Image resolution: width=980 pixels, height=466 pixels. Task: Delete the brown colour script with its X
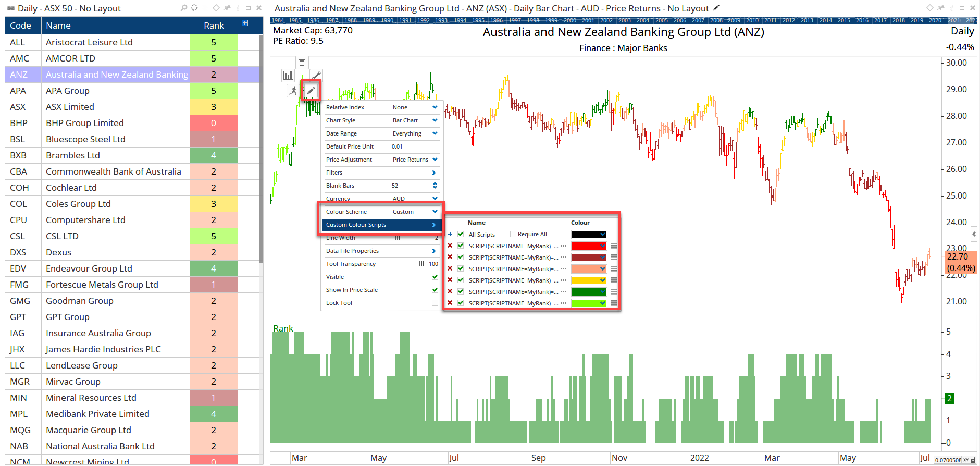click(x=450, y=257)
